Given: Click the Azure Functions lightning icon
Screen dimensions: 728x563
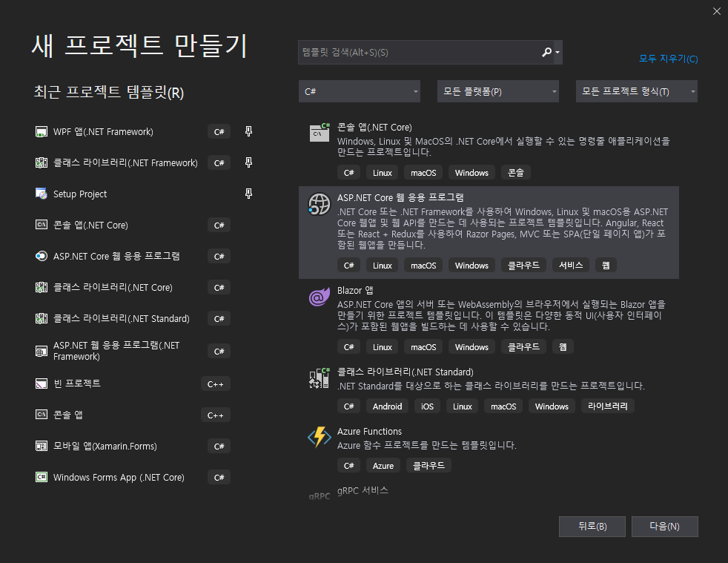Looking at the screenshot, I should coord(320,437).
